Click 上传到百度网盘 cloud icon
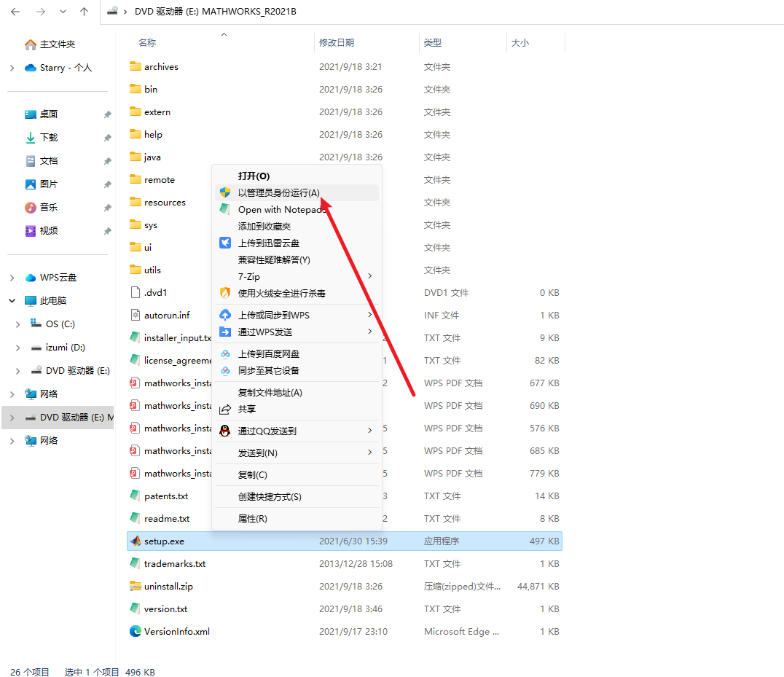This screenshot has width=784, height=677. [225, 354]
